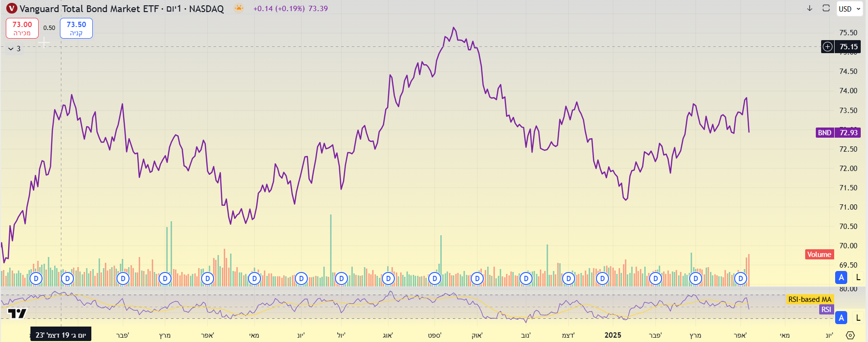Image resolution: width=868 pixels, height=342 pixels.
Task: Click the dividend D marker above the crosshair date
Action: click(x=67, y=279)
